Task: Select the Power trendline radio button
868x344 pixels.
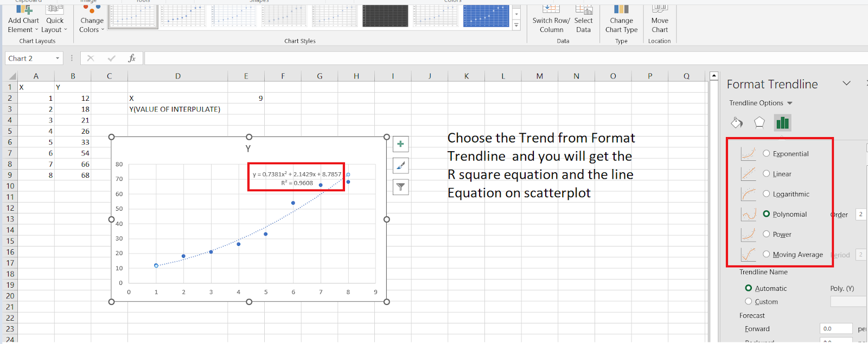Action: click(x=766, y=234)
